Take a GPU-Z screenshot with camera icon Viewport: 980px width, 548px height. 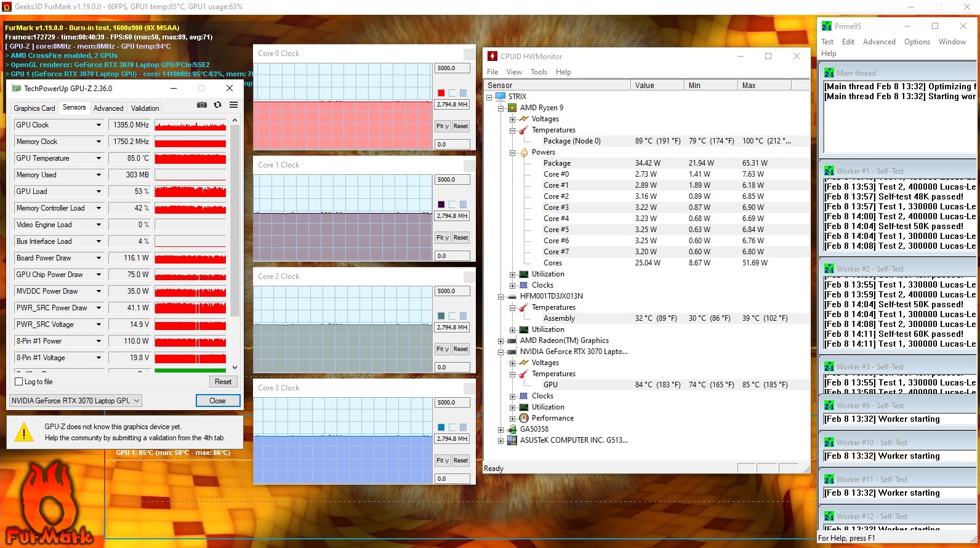(201, 105)
